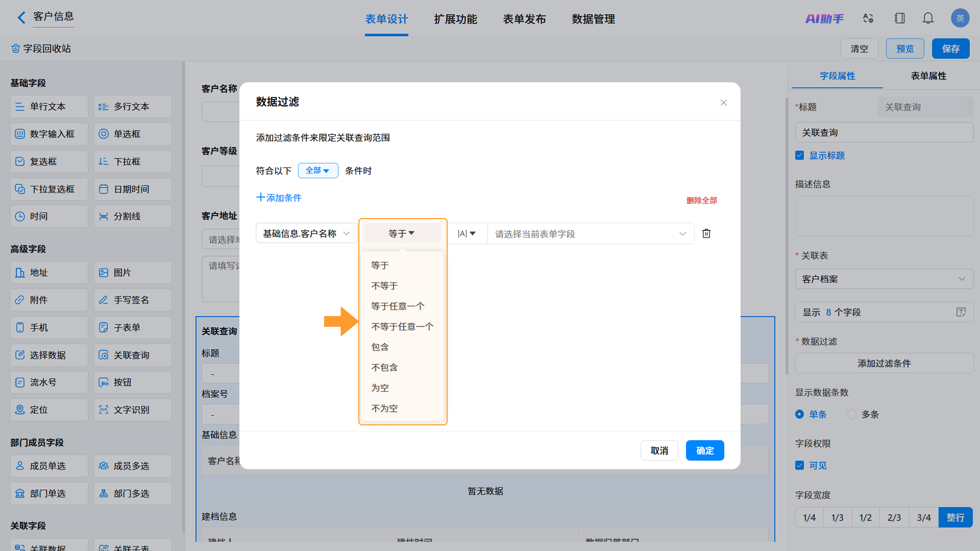The width and height of the screenshot is (980, 551).
Task: Choose 不等于 from operator list
Action: coord(402,286)
